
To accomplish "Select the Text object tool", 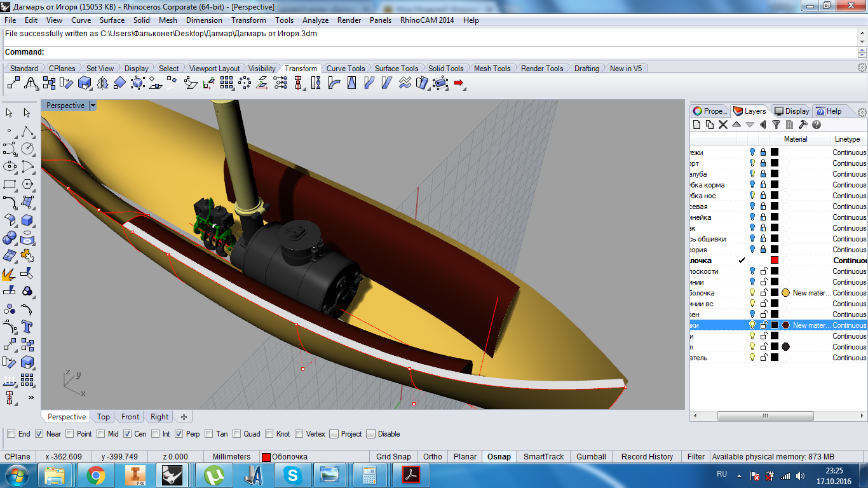I will click(27, 327).
